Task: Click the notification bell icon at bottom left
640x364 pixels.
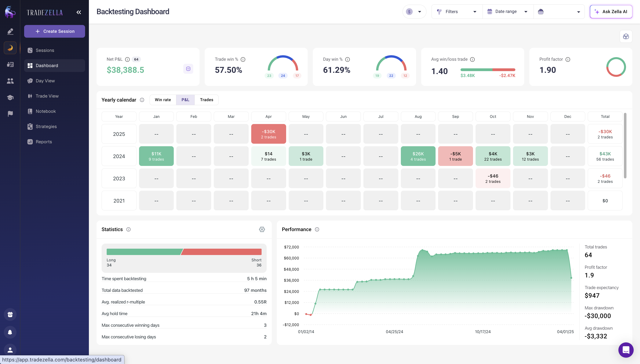Action: click(10, 332)
